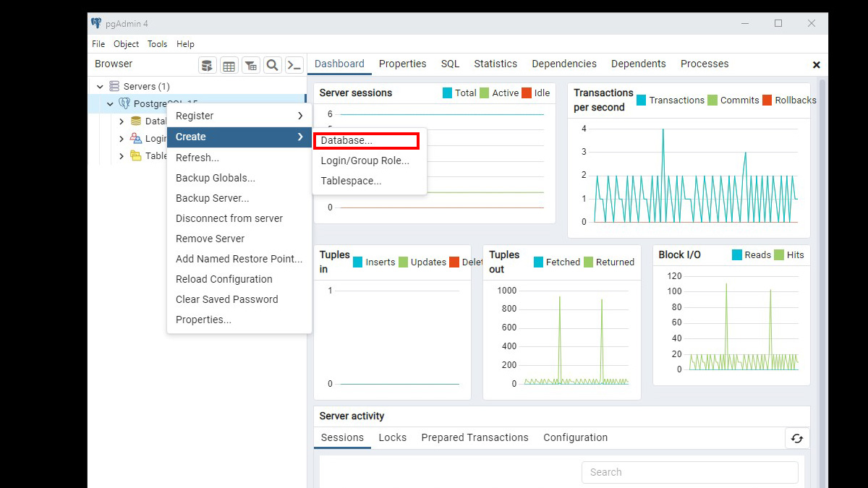Open the Search Objects magnifier icon

pos(273,66)
